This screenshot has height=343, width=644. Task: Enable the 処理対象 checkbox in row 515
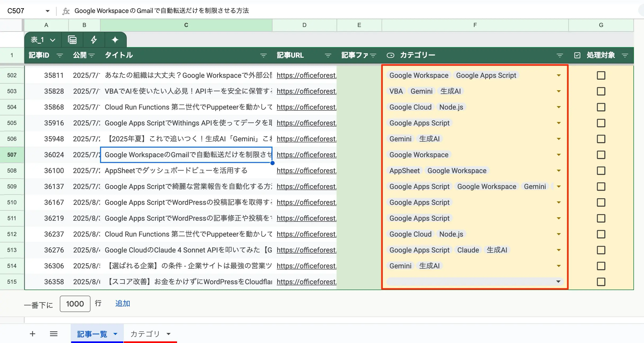click(x=601, y=282)
